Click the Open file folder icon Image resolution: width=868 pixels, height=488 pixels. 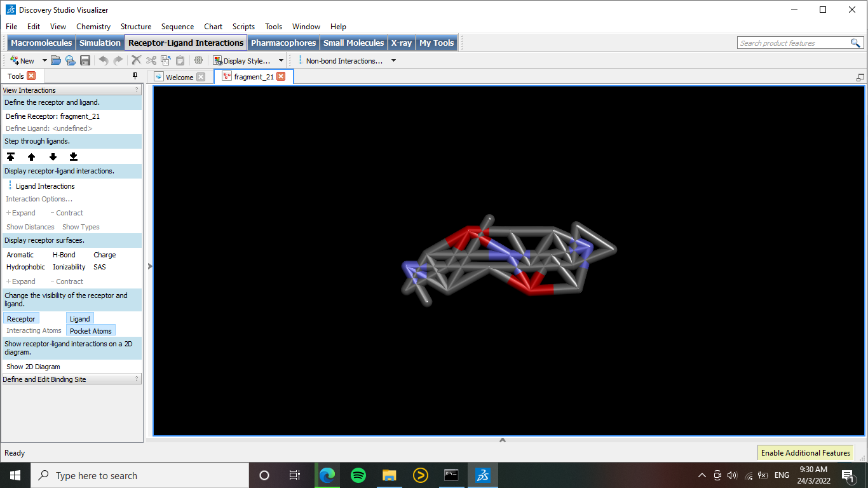(x=56, y=60)
